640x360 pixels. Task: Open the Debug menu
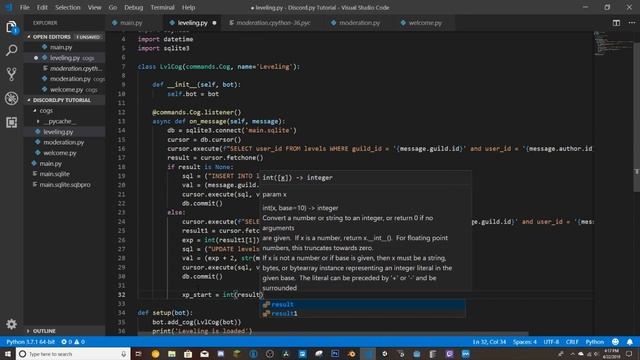point(133,7)
